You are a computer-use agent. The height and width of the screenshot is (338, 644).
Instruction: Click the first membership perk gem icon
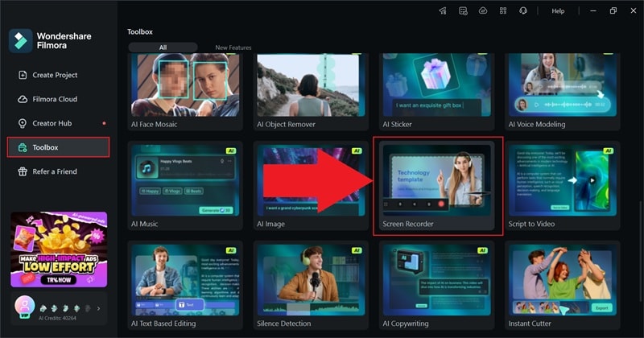pyautogui.click(x=43, y=308)
